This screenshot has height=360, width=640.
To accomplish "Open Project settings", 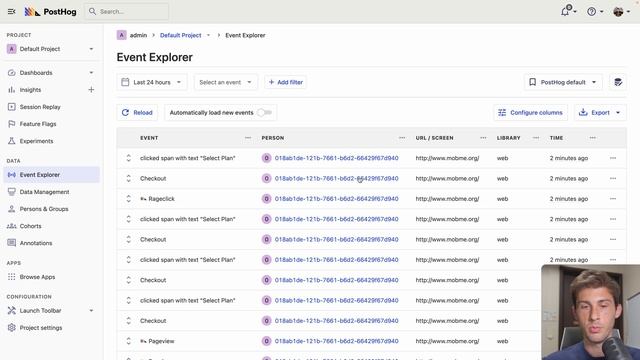I will pos(41,328).
